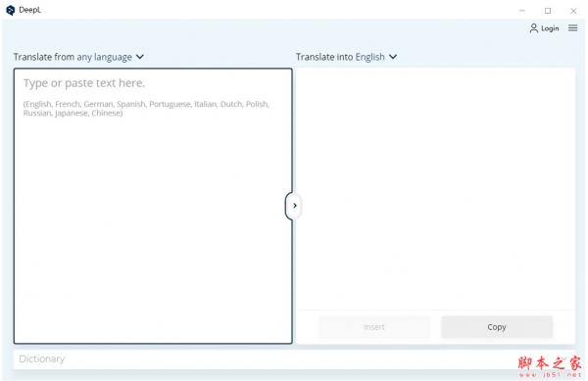
Task: Click the Insert button
Action: (374, 327)
